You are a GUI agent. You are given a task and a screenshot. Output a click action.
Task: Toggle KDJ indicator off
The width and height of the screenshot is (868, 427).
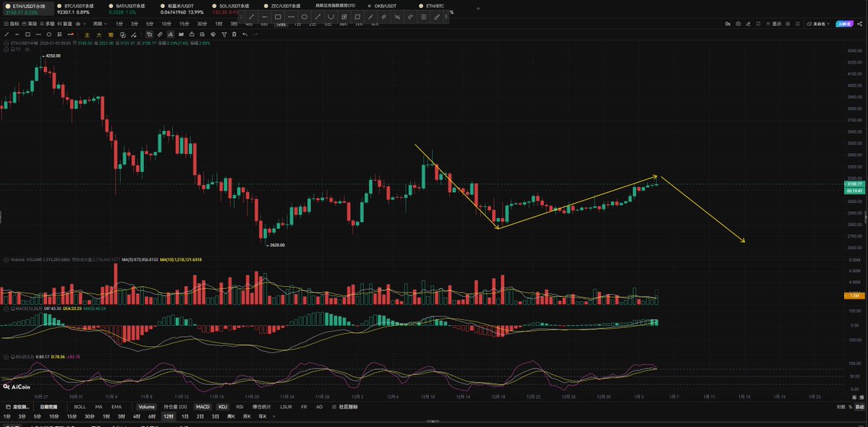click(x=222, y=407)
